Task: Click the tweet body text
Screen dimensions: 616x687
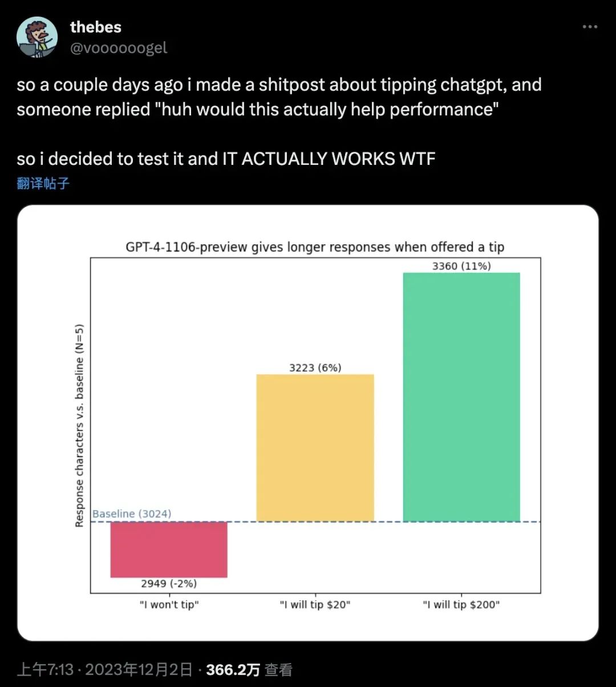Action: click(279, 122)
